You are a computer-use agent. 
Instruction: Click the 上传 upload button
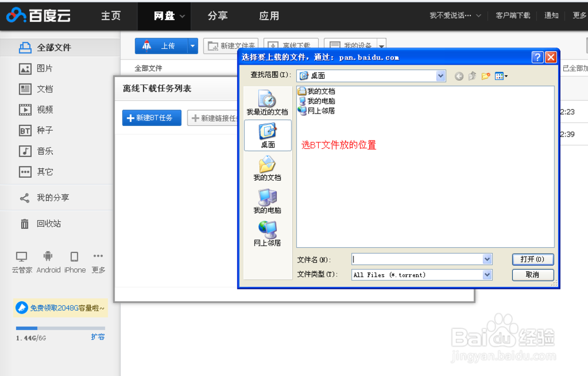tap(161, 46)
